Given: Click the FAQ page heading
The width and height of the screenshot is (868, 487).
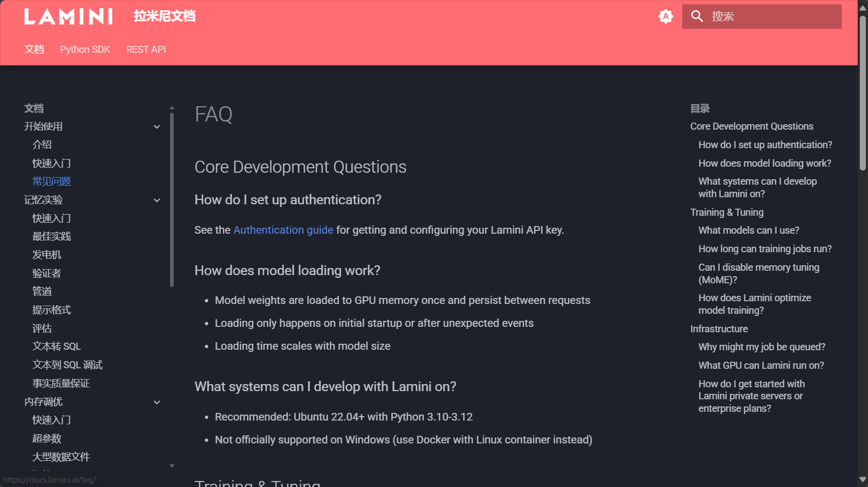Looking at the screenshot, I should point(214,114).
